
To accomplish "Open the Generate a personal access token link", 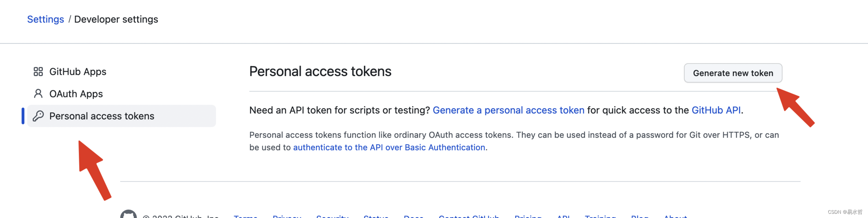I will tap(508, 110).
